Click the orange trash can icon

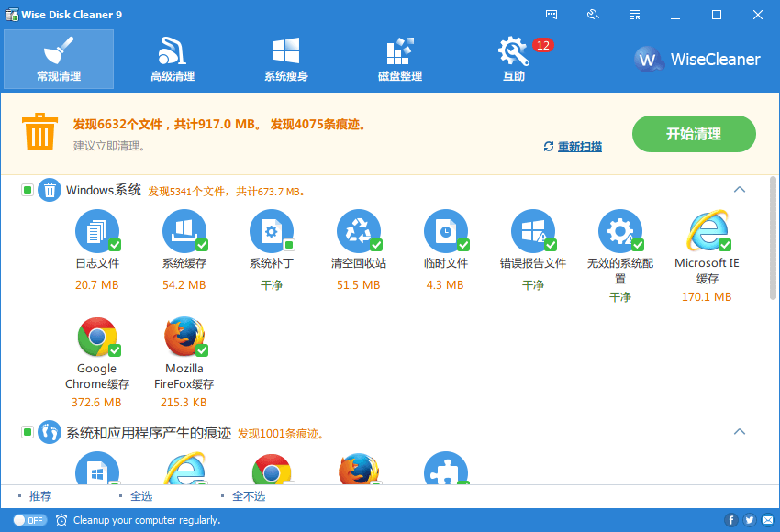tap(39, 132)
